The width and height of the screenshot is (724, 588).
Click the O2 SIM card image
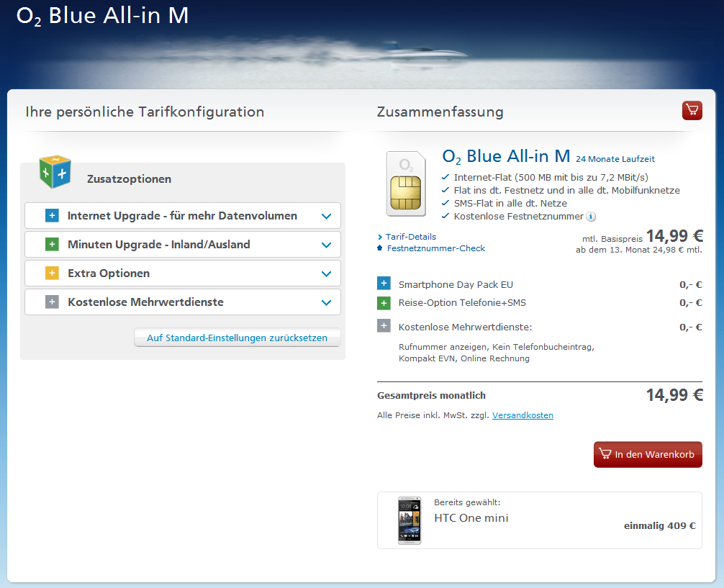[406, 184]
